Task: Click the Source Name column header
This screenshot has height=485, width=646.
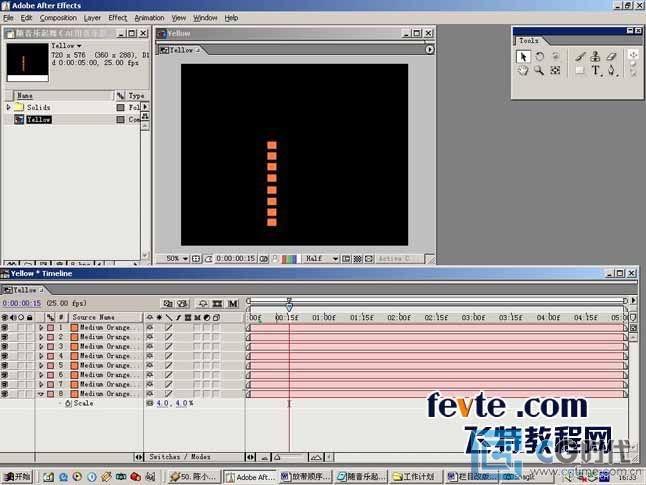Action: (94, 317)
